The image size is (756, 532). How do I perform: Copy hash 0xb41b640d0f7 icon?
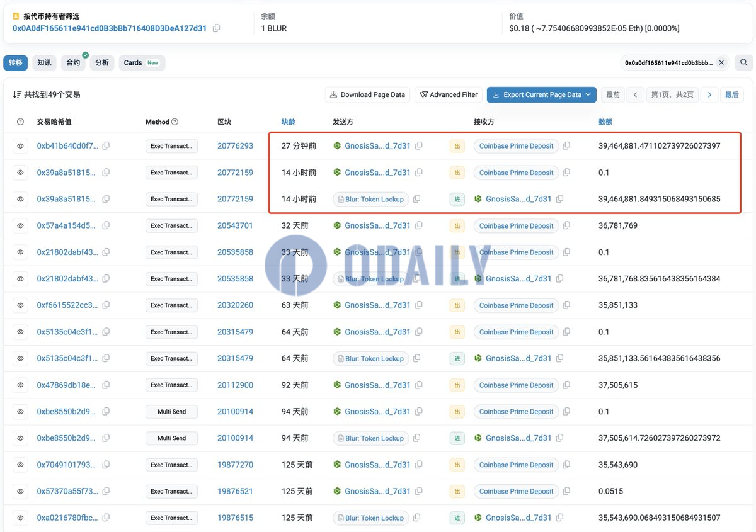[x=106, y=146]
